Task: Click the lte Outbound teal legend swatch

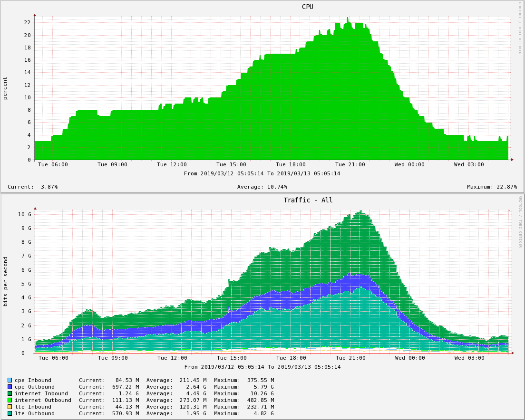Action: 10,413
